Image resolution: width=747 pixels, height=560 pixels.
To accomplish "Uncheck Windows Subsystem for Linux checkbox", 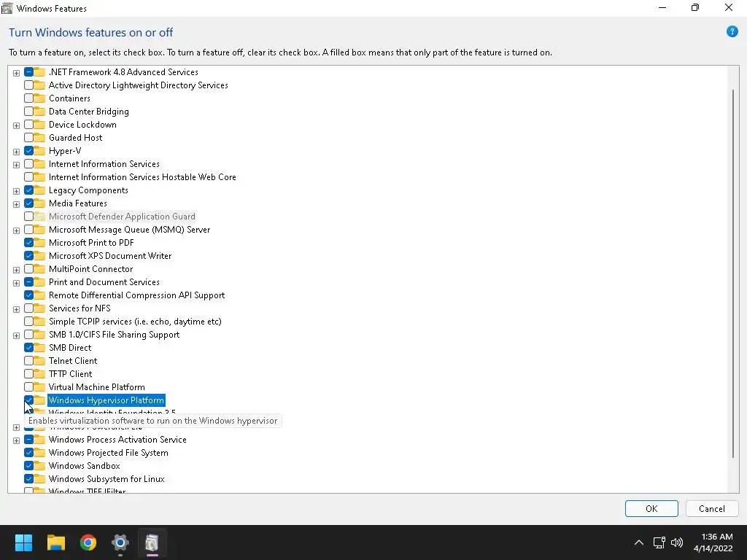I will [28, 479].
